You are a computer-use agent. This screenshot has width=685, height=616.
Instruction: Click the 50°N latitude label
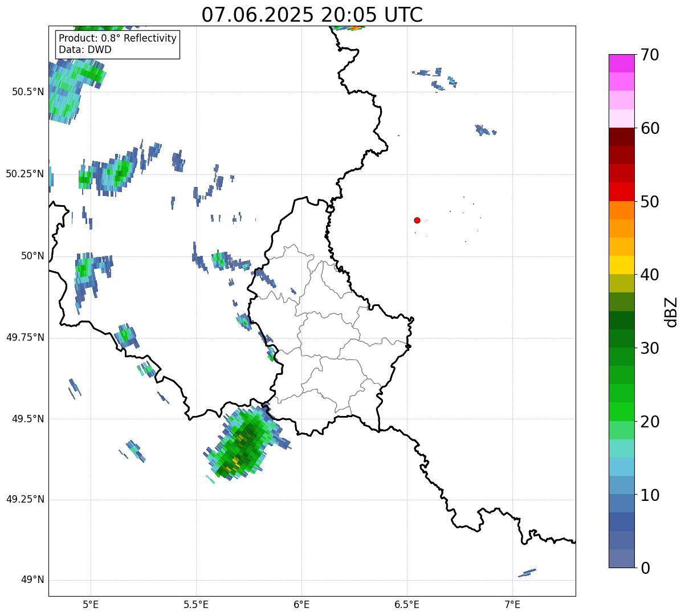(32, 256)
